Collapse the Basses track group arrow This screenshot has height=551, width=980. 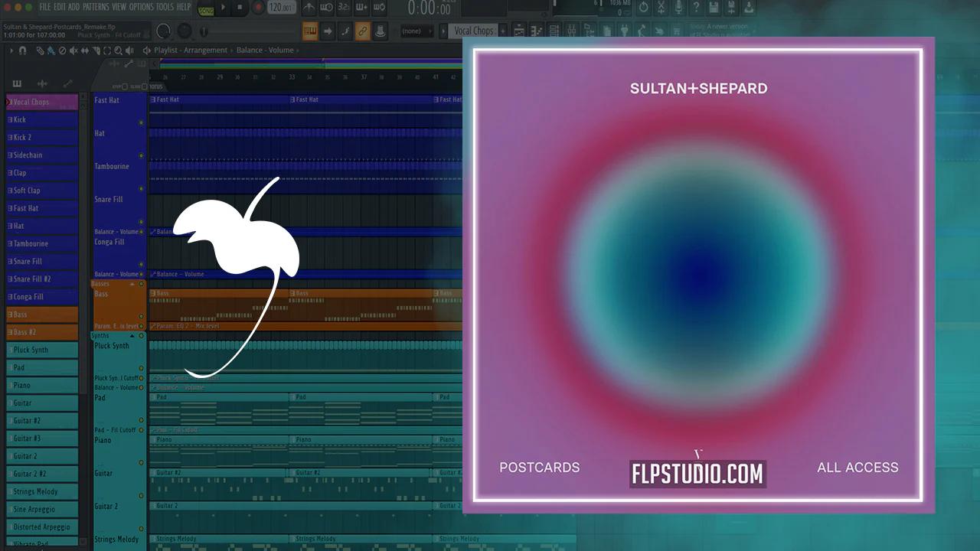pos(132,284)
